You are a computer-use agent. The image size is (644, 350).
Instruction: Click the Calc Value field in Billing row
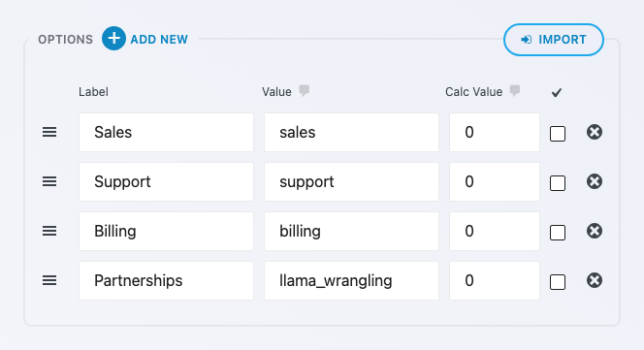pyautogui.click(x=495, y=232)
